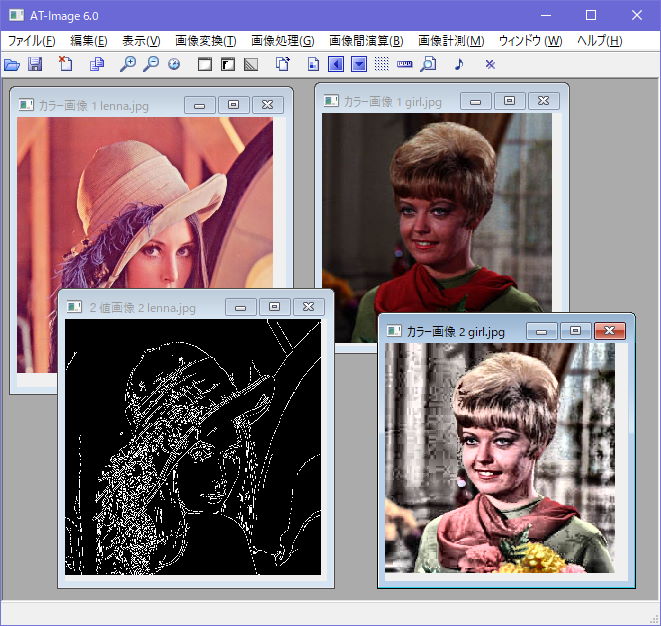Open the 画像処理(G) menu
Image resolution: width=661 pixels, height=626 pixels.
[x=282, y=41]
